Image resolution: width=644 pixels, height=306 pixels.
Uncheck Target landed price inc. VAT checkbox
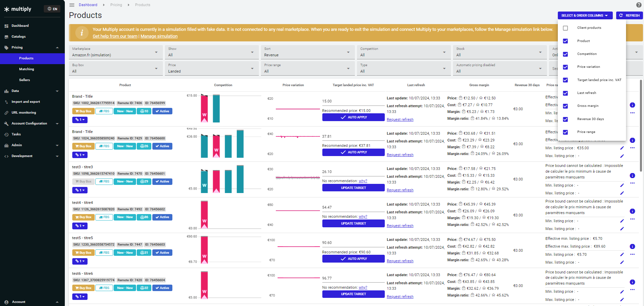(565, 80)
